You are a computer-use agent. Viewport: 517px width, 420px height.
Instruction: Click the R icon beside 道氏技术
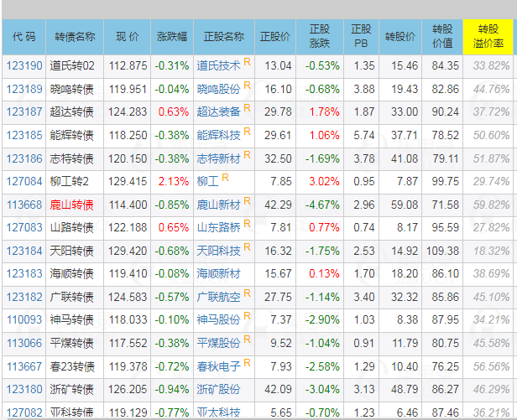click(247, 61)
